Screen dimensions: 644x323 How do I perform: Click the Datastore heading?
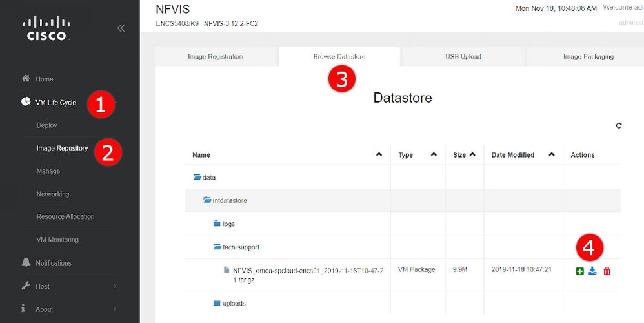[403, 98]
